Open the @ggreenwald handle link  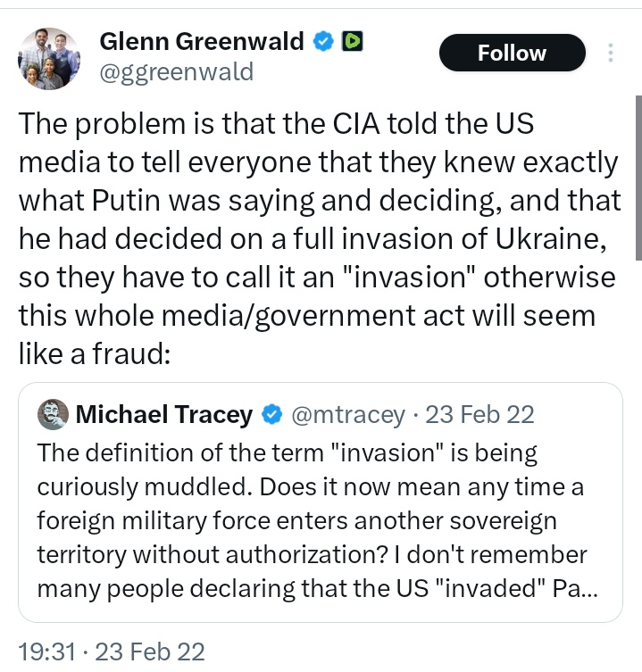[176, 71]
